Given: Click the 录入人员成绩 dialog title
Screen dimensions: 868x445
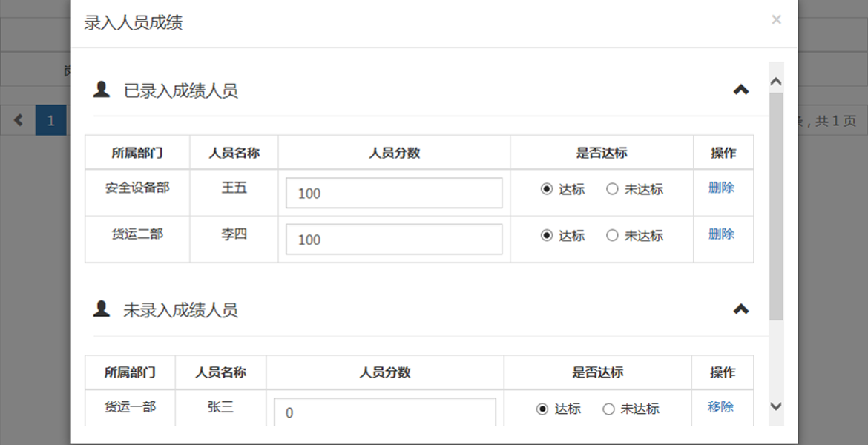Looking at the screenshot, I should pos(134,23).
